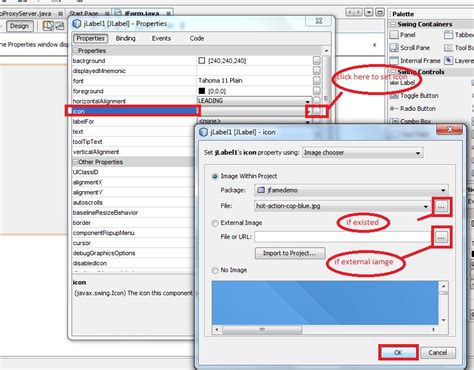This screenshot has width=474, height=370.
Task: Click the black foreground color swatch
Action: [x=202, y=91]
